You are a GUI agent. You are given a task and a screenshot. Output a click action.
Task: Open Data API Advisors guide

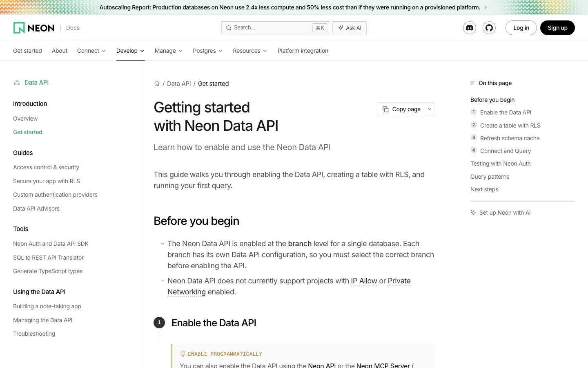tap(36, 209)
